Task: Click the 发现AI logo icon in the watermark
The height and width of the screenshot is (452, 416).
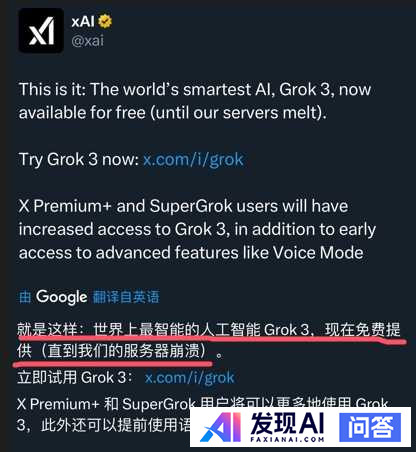Action: [221, 427]
